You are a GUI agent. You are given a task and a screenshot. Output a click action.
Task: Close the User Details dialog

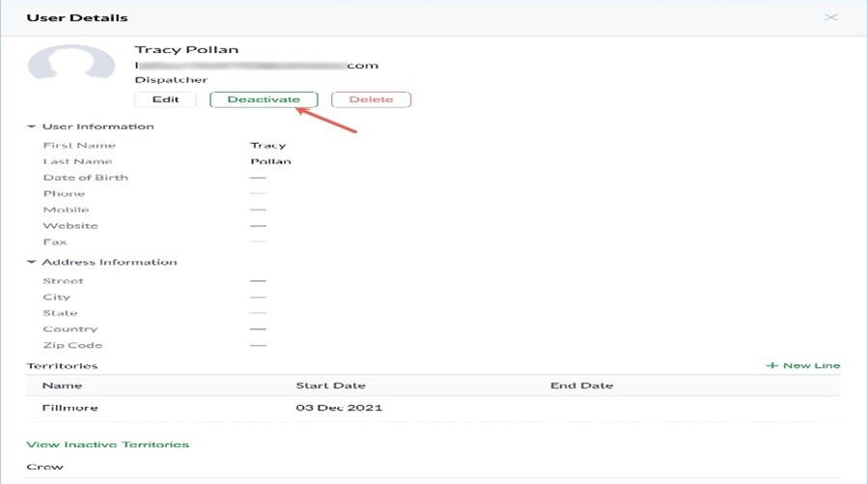[830, 17]
